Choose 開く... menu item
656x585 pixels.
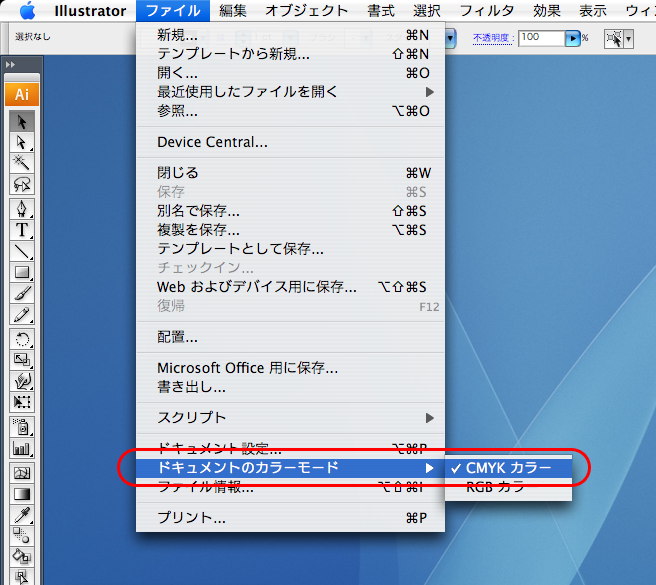[290, 73]
